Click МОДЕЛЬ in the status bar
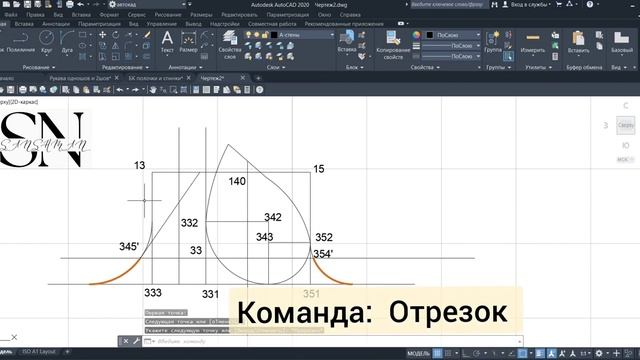This screenshot has height=360, width=640. click(418, 353)
